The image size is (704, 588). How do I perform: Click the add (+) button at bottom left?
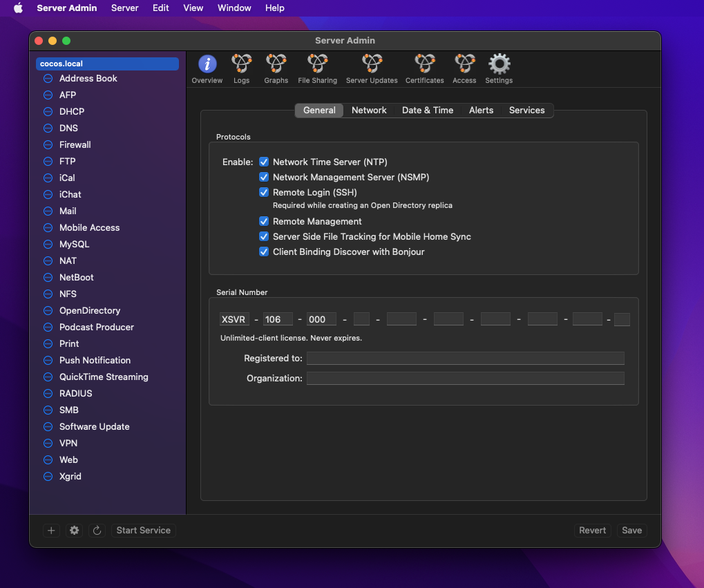(x=51, y=530)
